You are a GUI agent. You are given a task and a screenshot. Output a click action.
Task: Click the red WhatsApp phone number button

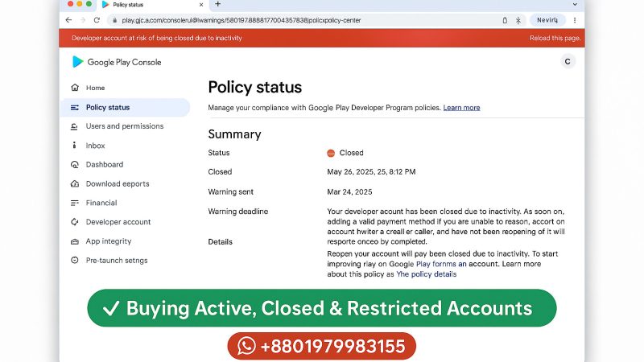321,346
